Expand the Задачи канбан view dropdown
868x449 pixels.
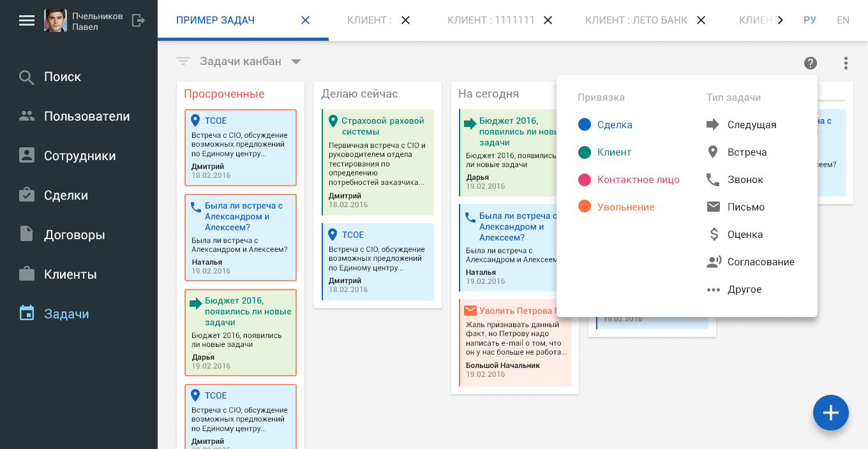tap(296, 61)
